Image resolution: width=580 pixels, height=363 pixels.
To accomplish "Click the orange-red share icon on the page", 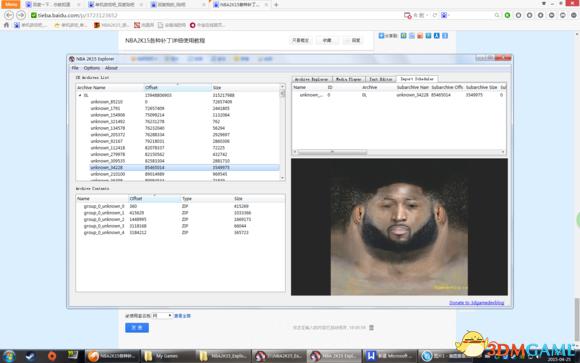I will pyautogui.click(x=420, y=36).
